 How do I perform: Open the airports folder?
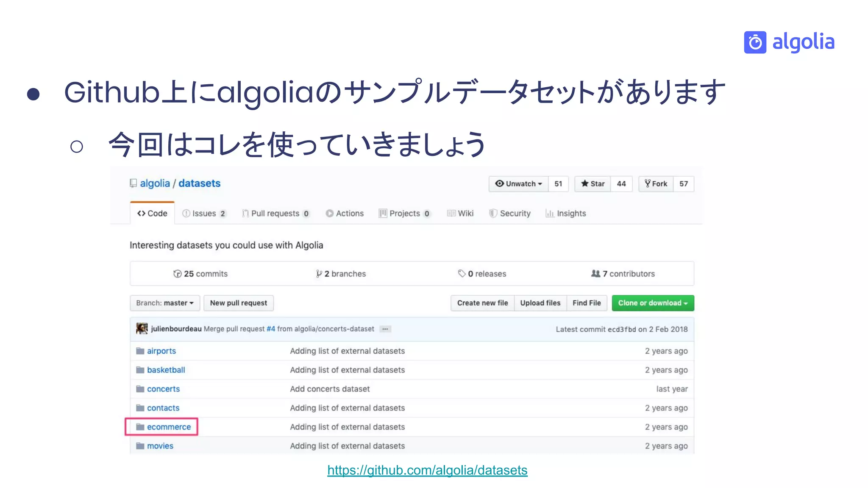[161, 351]
